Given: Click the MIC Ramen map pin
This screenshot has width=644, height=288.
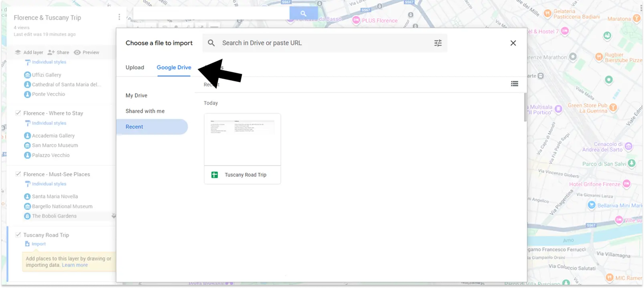Looking at the screenshot, I should click(x=610, y=277).
